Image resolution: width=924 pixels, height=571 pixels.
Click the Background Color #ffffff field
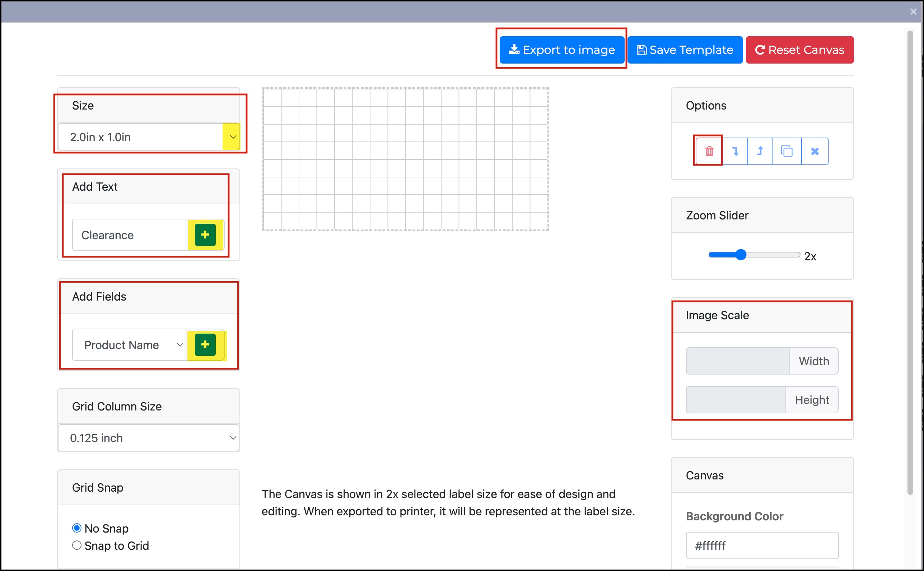tap(762, 545)
